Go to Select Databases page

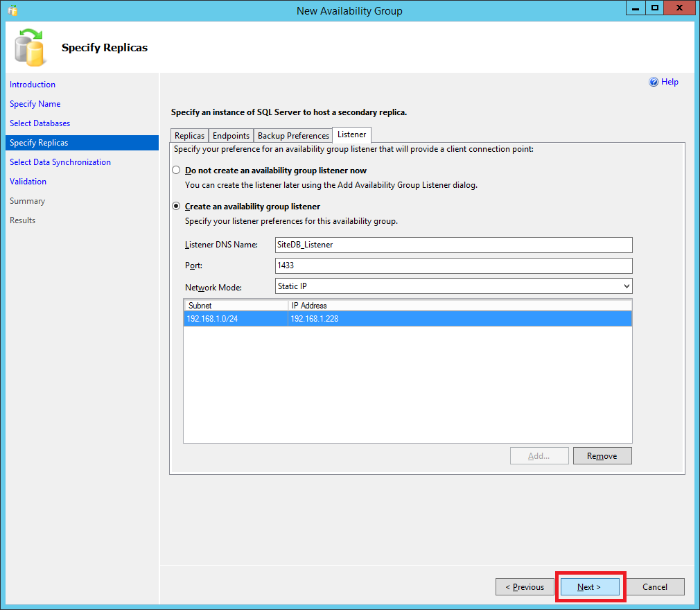coord(40,123)
